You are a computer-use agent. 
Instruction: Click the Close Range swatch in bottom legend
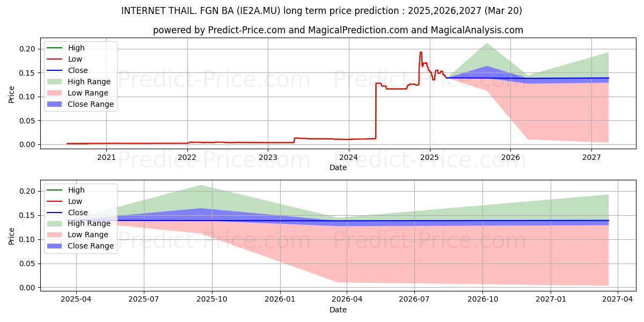55,246
